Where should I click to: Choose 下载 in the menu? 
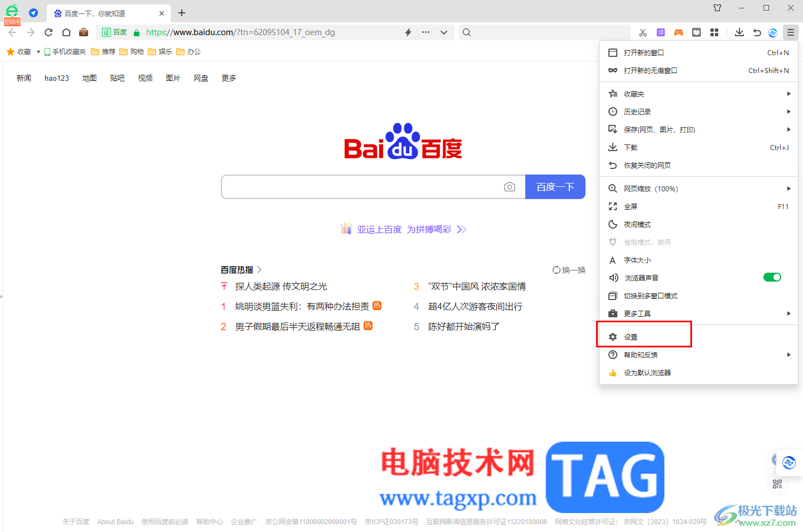pos(699,147)
